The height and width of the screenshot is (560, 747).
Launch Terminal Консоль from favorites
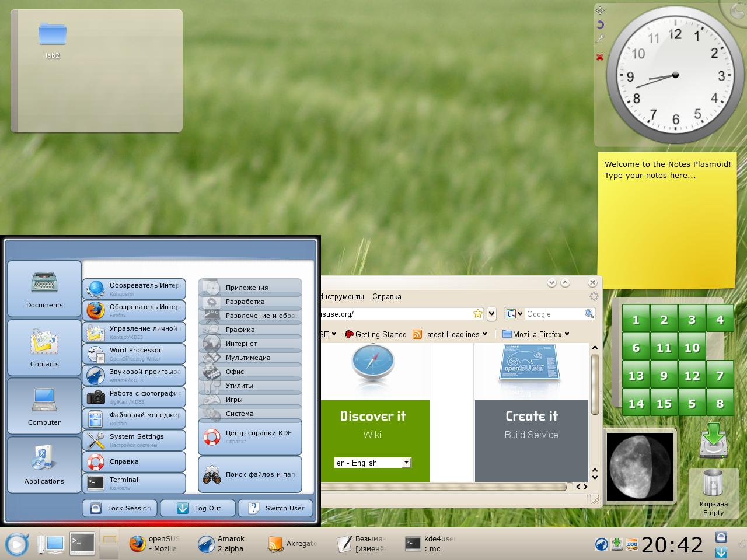pos(134,484)
